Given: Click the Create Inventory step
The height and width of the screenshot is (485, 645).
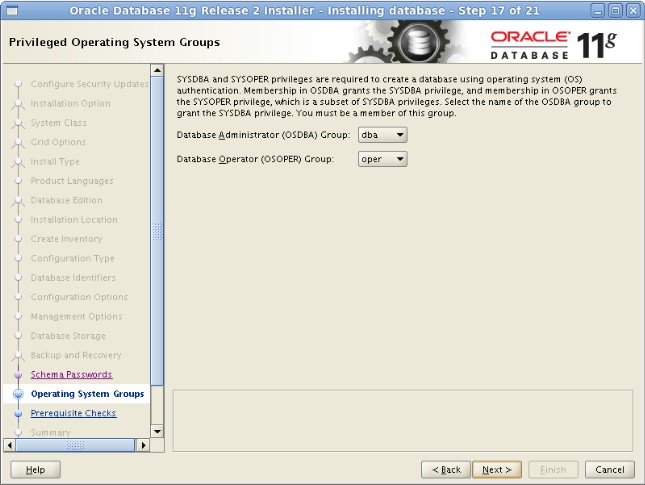Looking at the screenshot, I should tap(66, 239).
